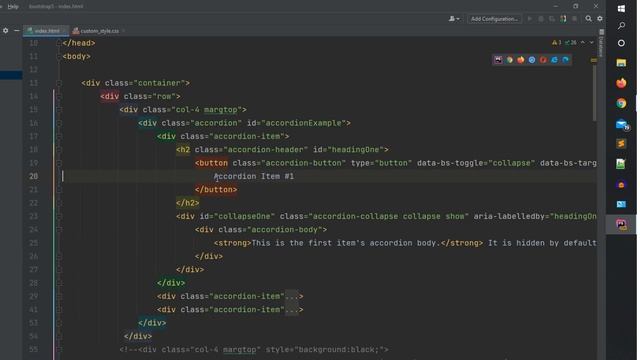Open page in Opera from browser bar
The image size is (640, 360).
(x=543, y=60)
